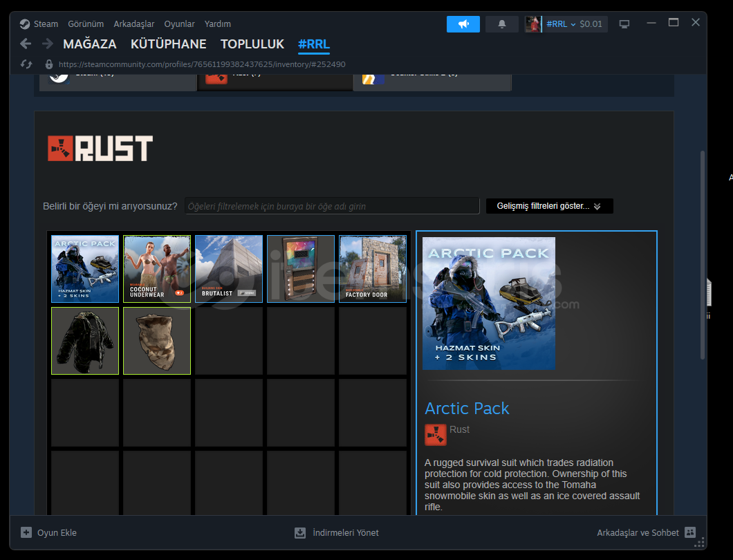Expand the #RRL account dropdown

coord(561,24)
